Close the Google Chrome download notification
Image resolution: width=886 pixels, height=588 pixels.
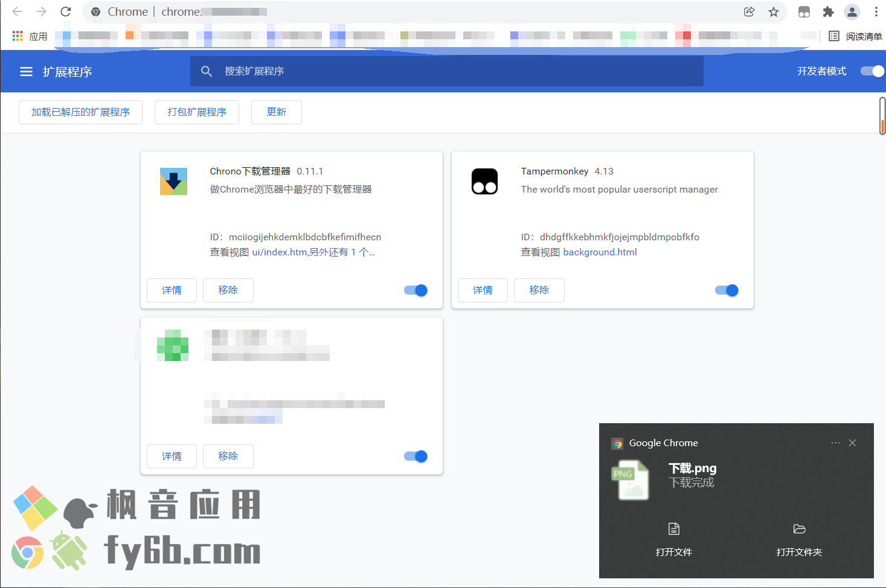tap(852, 443)
